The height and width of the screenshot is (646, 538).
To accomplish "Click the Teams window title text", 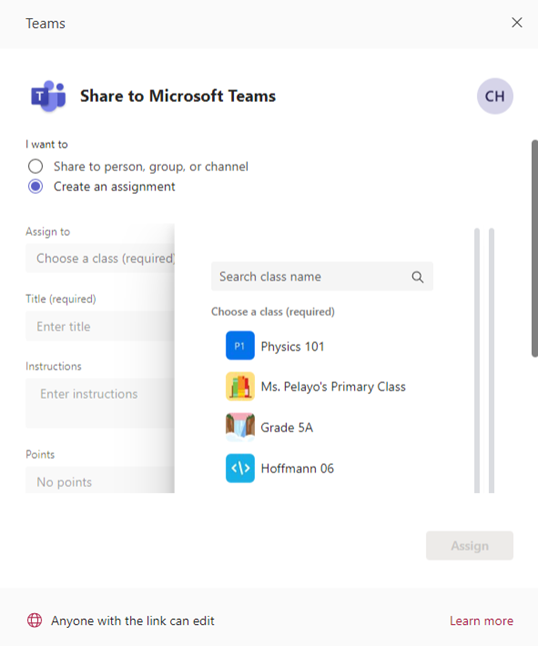I will 45,23.
